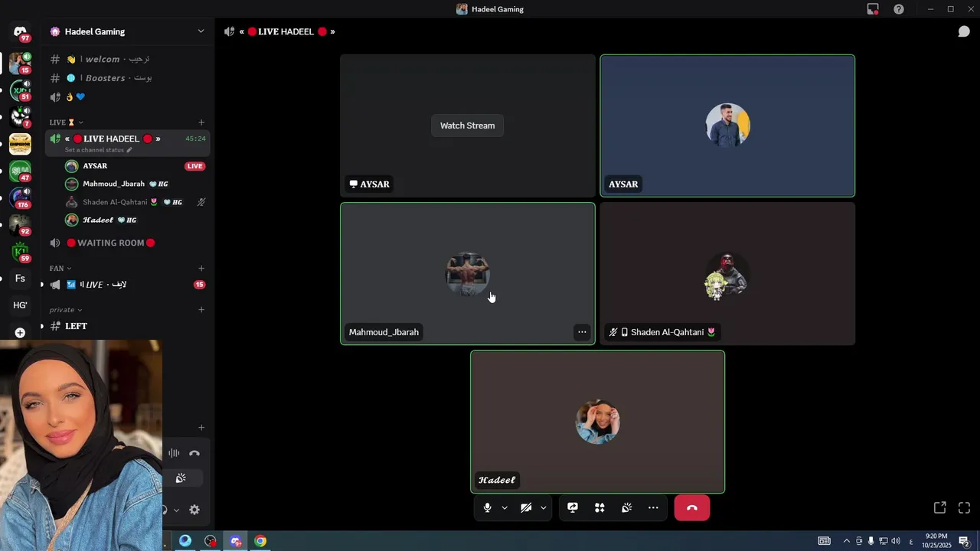
Task: Click AYSAR's red LIVE badge
Action: (x=195, y=166)
